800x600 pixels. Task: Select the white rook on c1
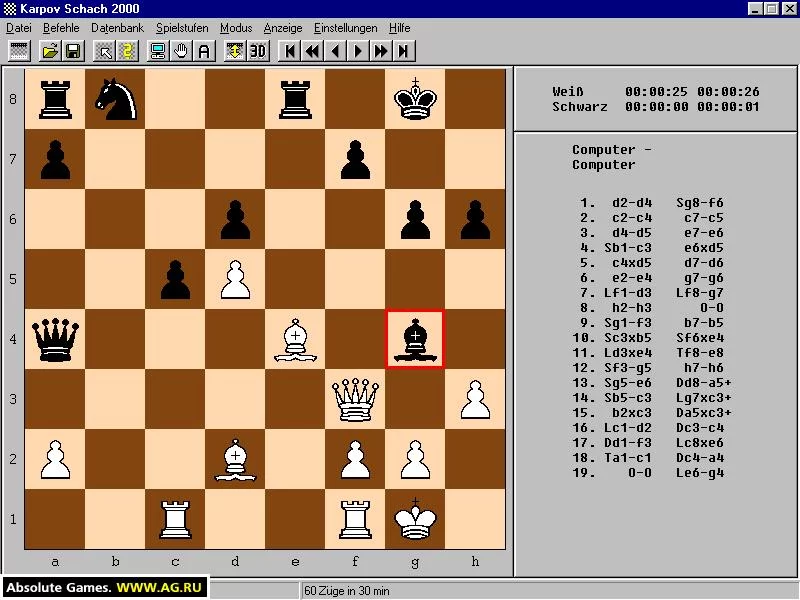(175, 519)
